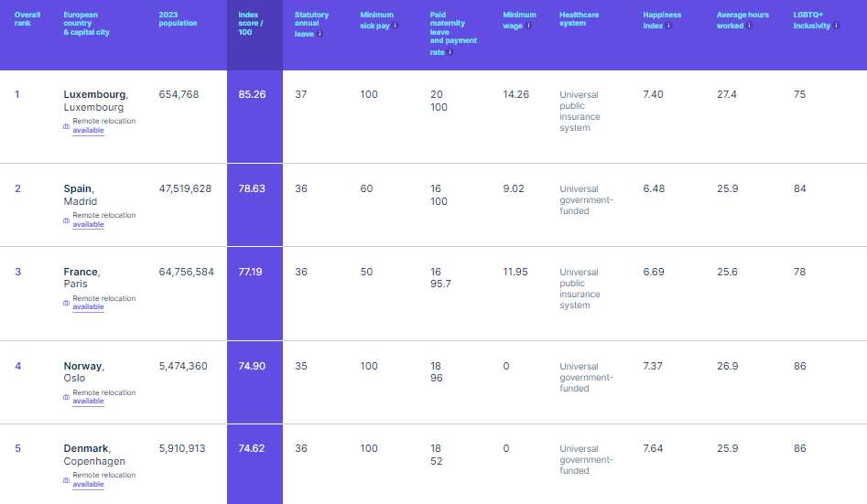Image resolution: width=867 pixels, height=504 pixels.
Task: Click the briefcase icon under Oslo
Action: [x=66, y=397]
